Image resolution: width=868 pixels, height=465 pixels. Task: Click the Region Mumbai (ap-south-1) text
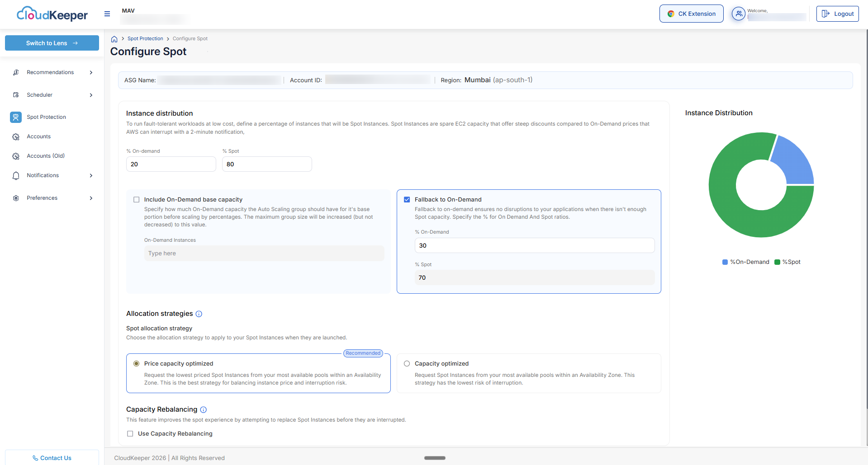(x=487, y=80)
